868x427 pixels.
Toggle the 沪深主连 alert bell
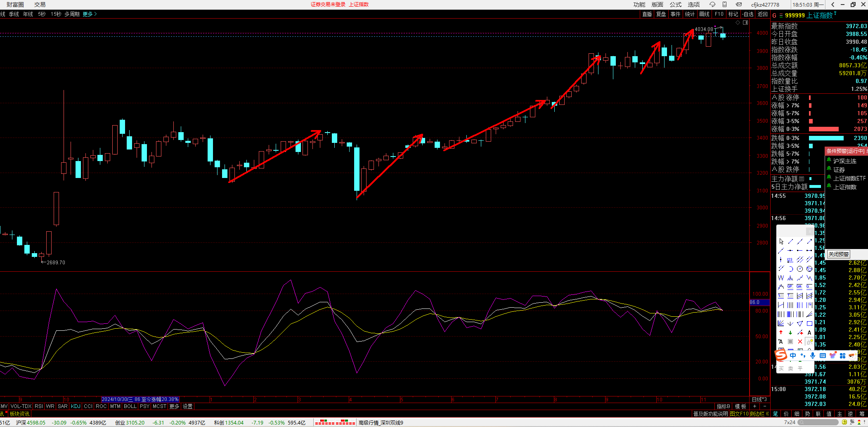tap(829, 160)
